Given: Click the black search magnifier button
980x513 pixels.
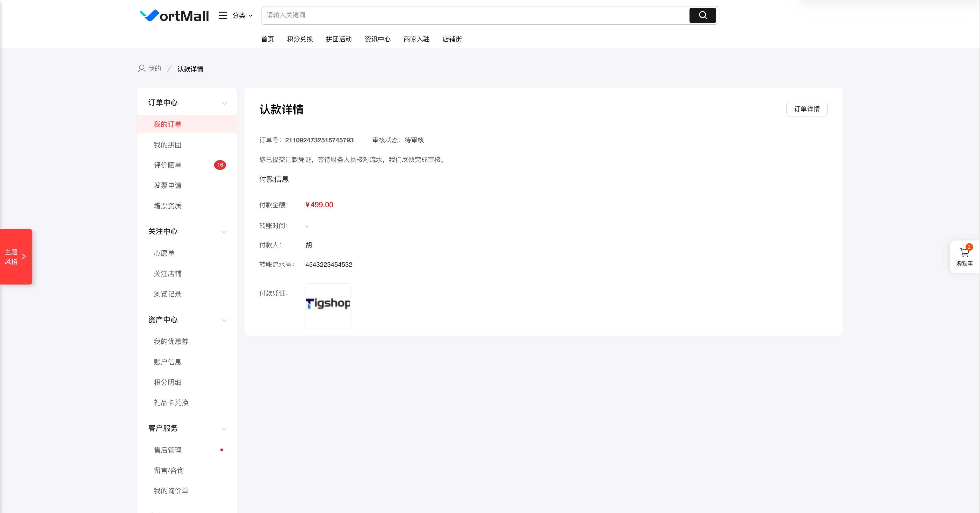Looking at the screenshot, I should [x=703, y=15].
